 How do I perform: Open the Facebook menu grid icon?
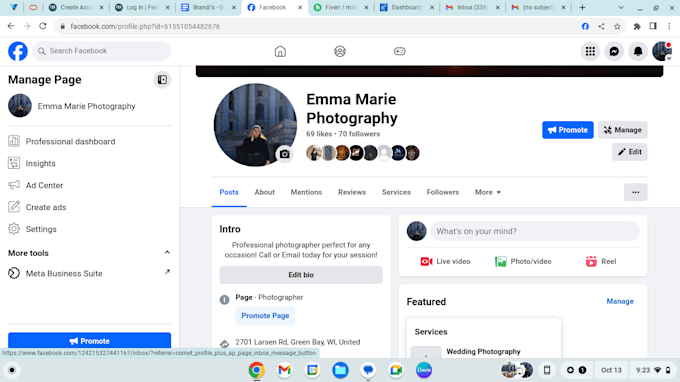pyautogui.click(x=590, y=51)
